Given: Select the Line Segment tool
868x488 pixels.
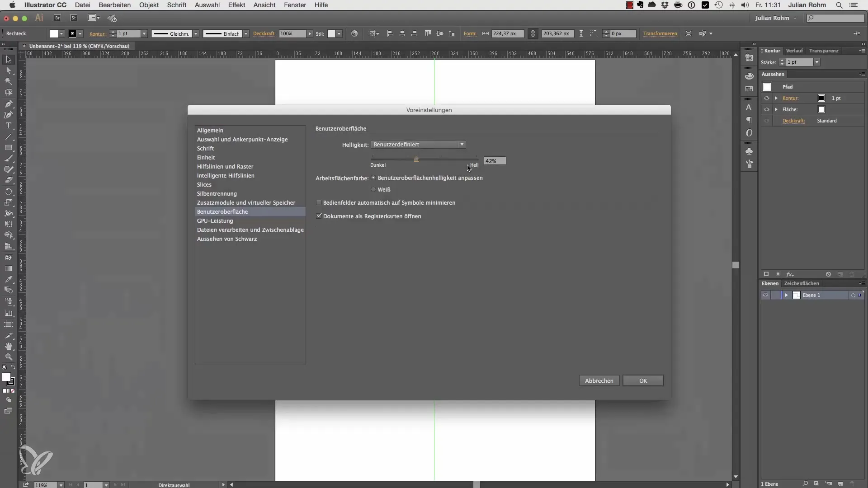Looking at the screenshot, I should click(9, 136).
